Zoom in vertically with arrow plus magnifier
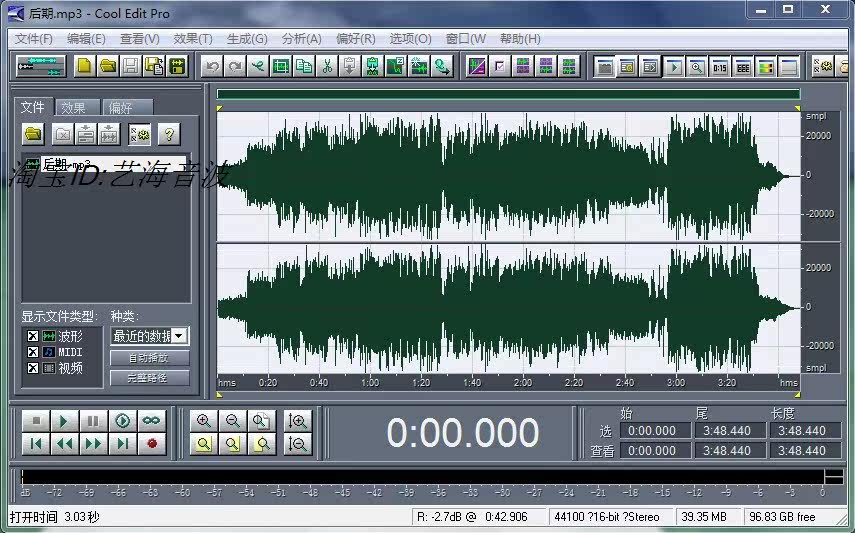The height and width of the screenshot is (533, 855). tap(298, 421)
